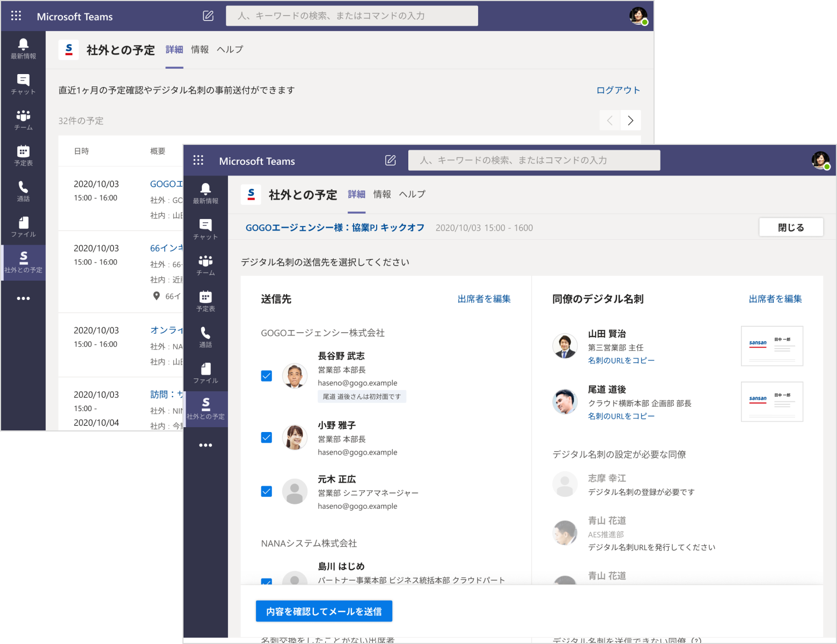This screenshot has width=837, height=644.
Task: Open app launcher grid in back Teams window
Action: click(x=16, y=16)
